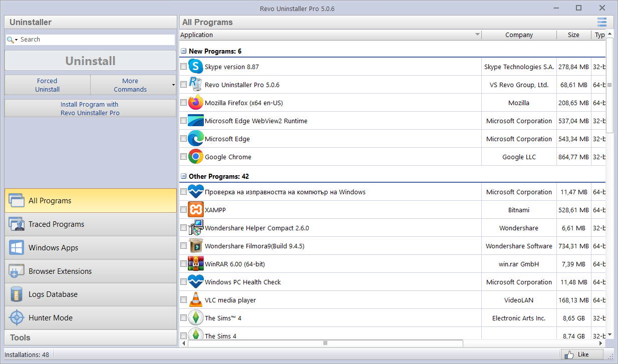
Task: Click the Windows PC Health Check icon
Action: [195, 282]
